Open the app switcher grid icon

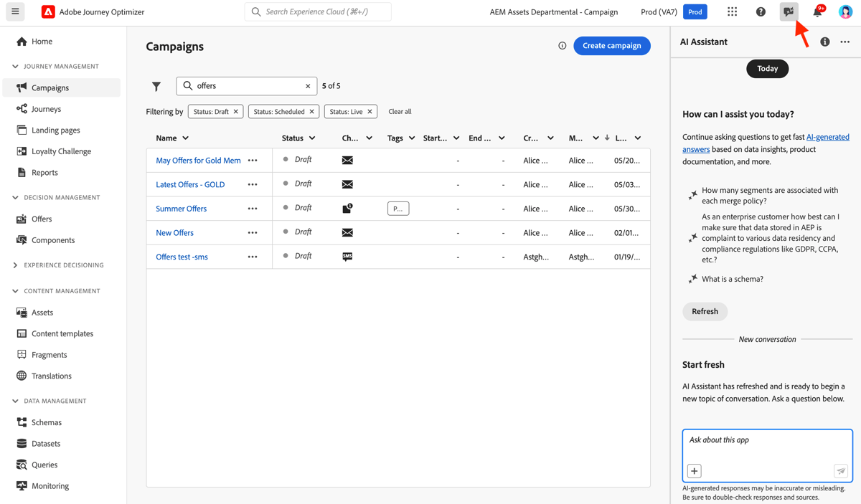[733, 11]
